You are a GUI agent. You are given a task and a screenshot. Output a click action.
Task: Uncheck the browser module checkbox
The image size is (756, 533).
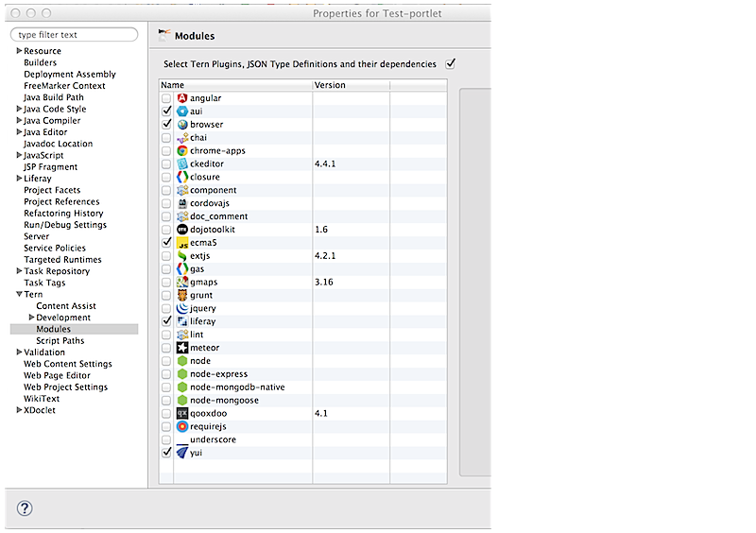point(166,125)
